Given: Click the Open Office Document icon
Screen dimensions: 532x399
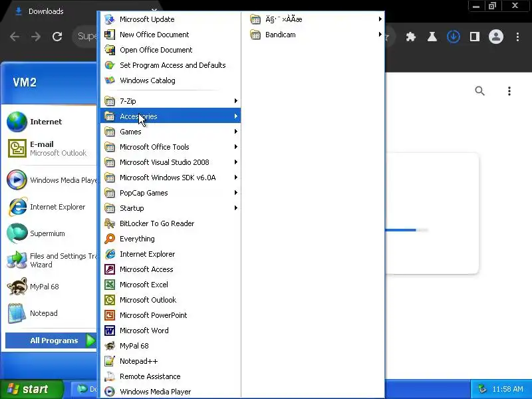Looking at the screenshot, I should [110, 50].
